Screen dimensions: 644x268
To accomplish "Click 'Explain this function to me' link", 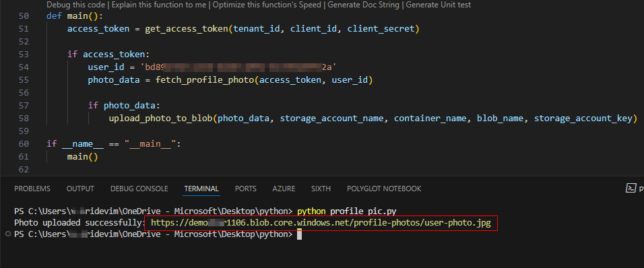I will (x=160, y=5).
